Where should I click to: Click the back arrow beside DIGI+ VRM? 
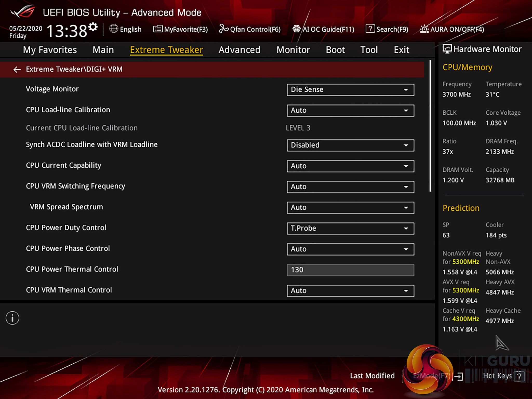(x=17, y=70)
